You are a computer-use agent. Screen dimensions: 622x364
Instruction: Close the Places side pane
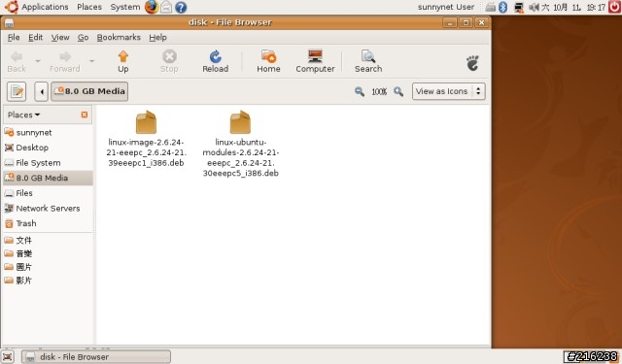(x=85, y=115)
